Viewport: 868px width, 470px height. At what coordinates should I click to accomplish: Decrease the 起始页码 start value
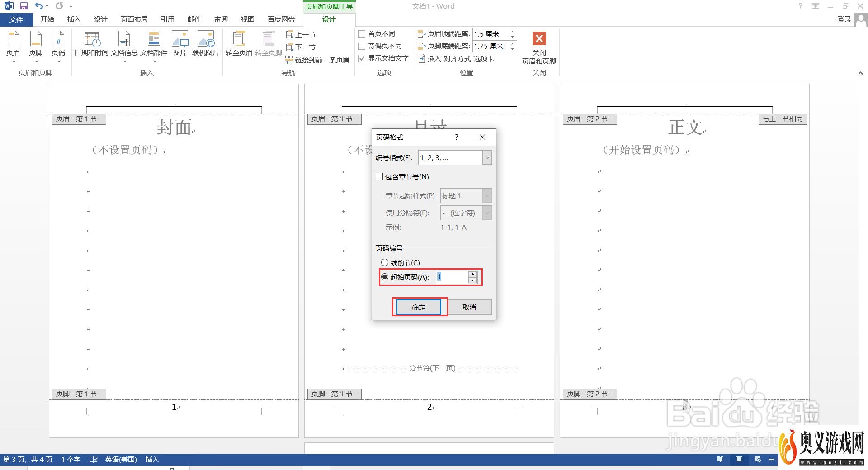pos(472,280)
